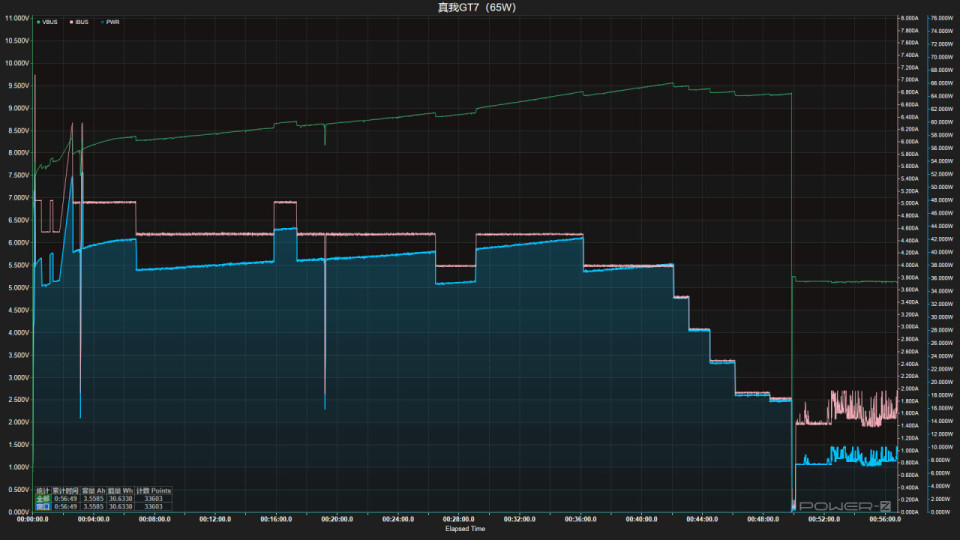This screenshot has height=540, width=960.
Task: Click the 00:48:00.0 time axis label
Action: point(763,519)
